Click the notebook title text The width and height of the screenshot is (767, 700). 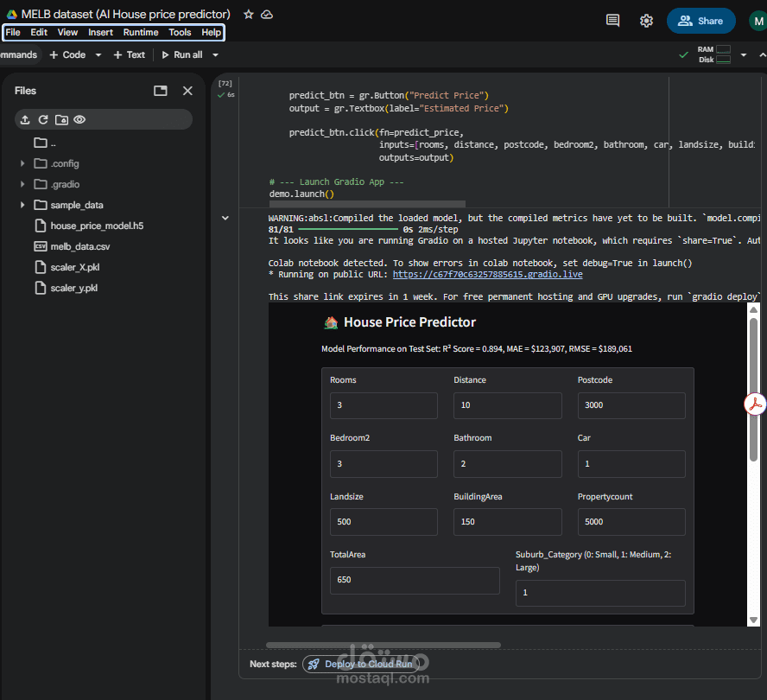point(126,14)
